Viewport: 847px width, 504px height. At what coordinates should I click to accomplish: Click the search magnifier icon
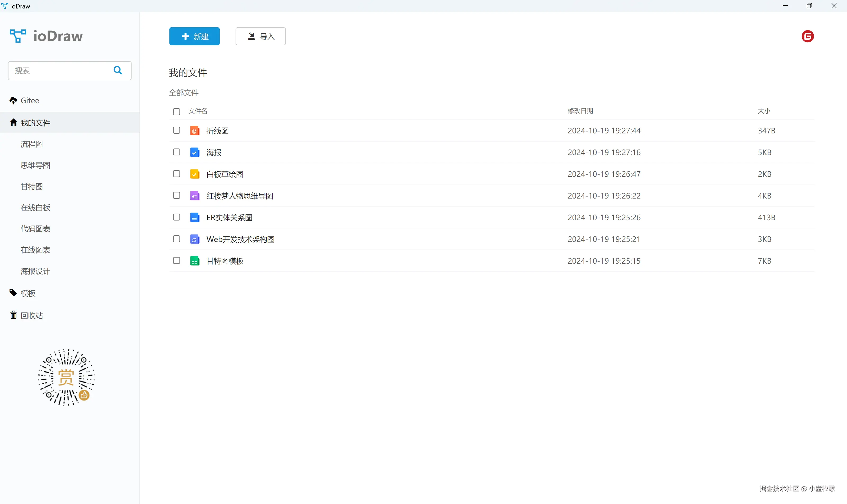coord(118,70)
